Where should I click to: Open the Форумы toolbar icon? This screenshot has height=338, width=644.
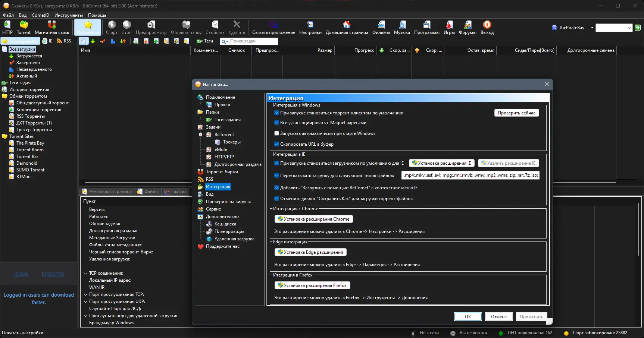tap(468, 28)
